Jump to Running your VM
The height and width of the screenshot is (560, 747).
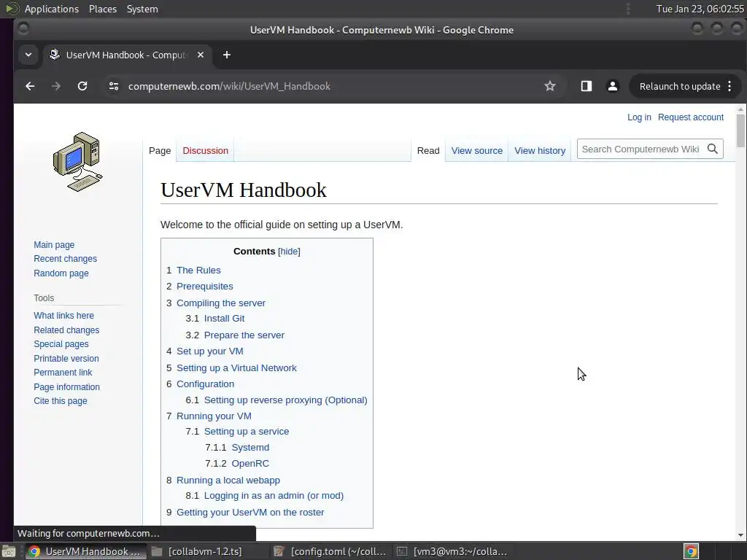(214, 416)
